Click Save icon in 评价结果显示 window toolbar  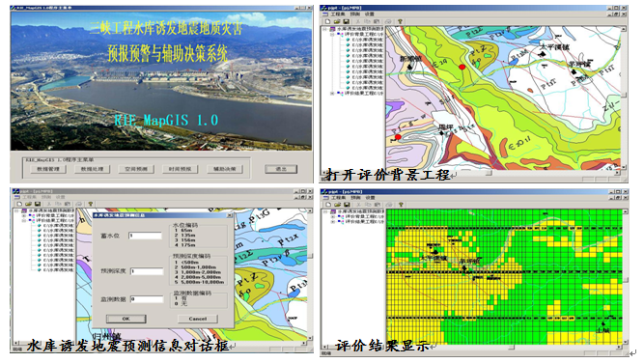point(347,205)
